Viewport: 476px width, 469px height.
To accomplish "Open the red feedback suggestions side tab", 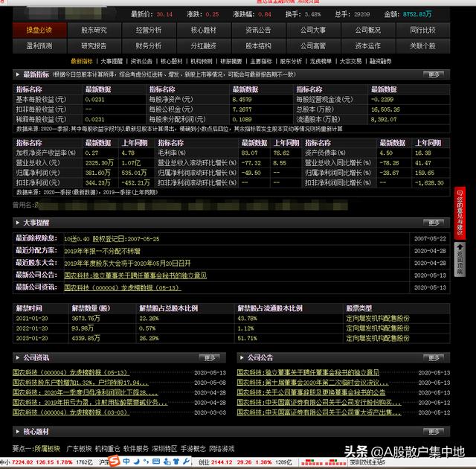I will pyautogui.click(x=460, y=213).
